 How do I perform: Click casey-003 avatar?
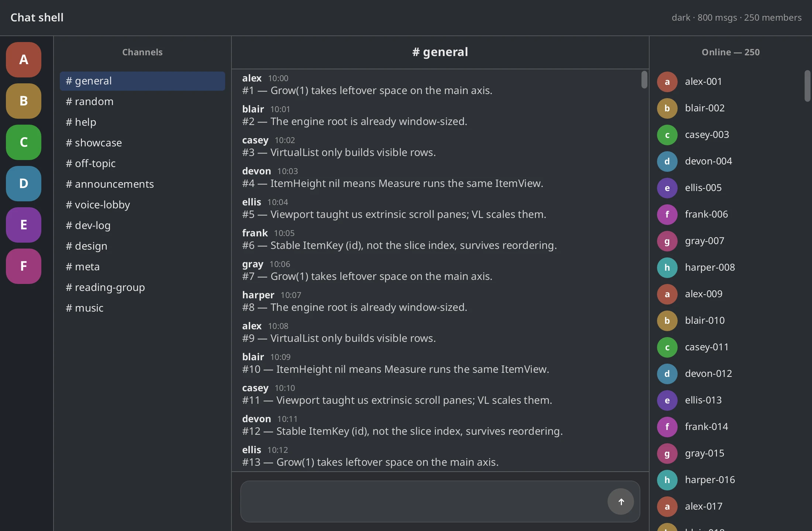click(x=667, y=135)
